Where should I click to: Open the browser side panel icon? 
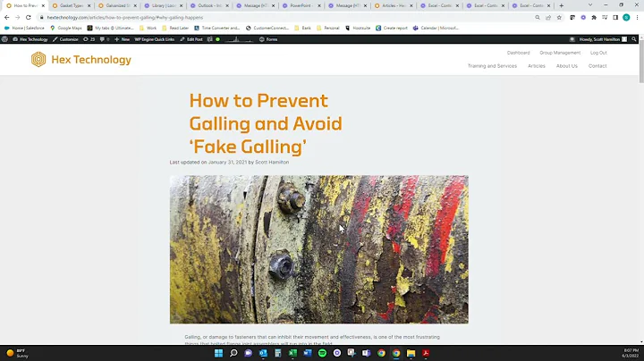tap(615, 18)
